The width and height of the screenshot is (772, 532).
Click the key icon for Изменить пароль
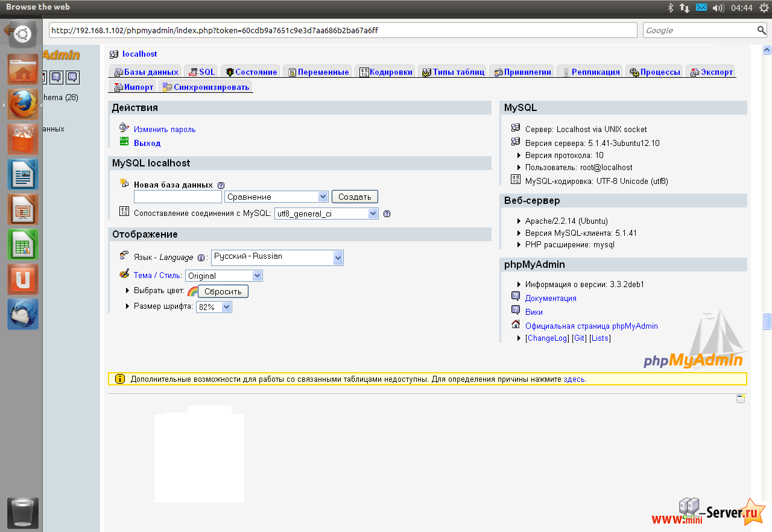[x=124, y=128]
